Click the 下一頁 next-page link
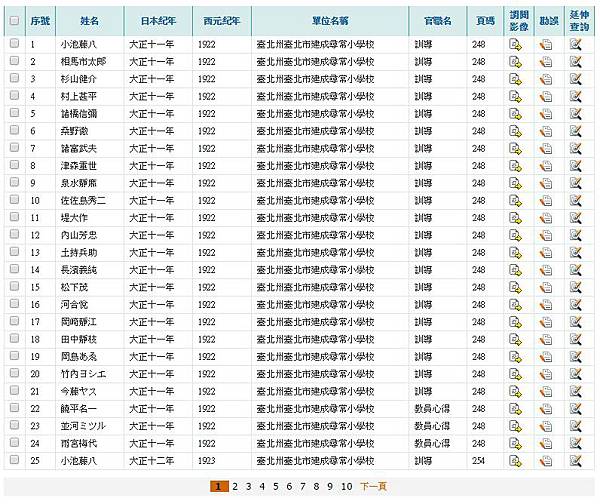This screenshot has width=600, height=504. (373, 487)
